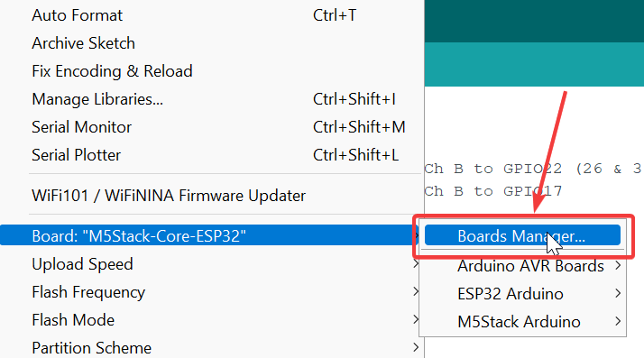This screenshot has width=644, height=358.
Task: Open WiFi101 / WiFiNINA Firmware Updater
Action: pos(212,196)
